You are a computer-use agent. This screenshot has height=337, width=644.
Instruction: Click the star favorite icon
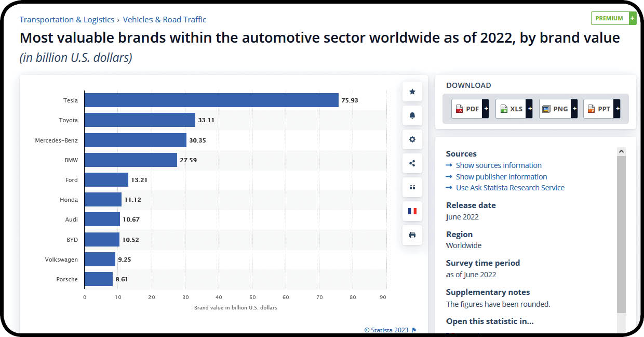click(412, 92)
